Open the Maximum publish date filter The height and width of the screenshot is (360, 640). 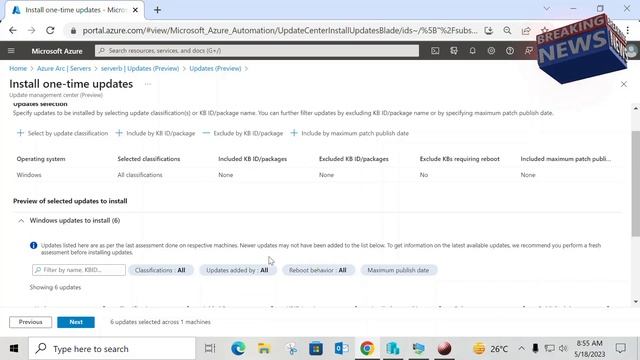tap(398, 270)
